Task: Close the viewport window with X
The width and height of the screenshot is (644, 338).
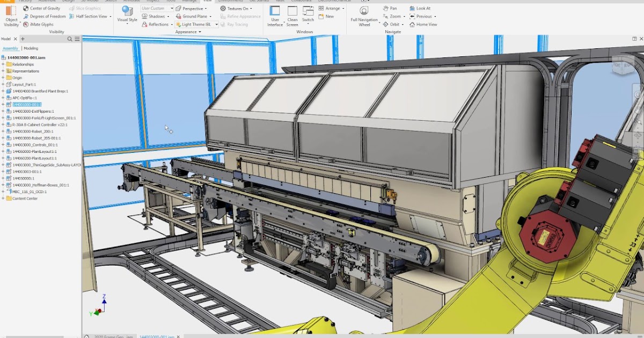Action: (x=641, y=39)
